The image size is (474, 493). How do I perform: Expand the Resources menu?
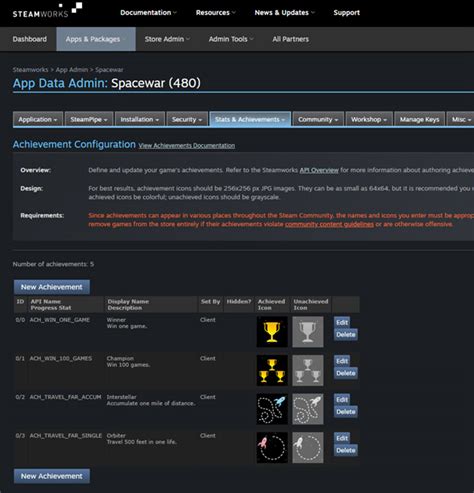click(216, 13)
